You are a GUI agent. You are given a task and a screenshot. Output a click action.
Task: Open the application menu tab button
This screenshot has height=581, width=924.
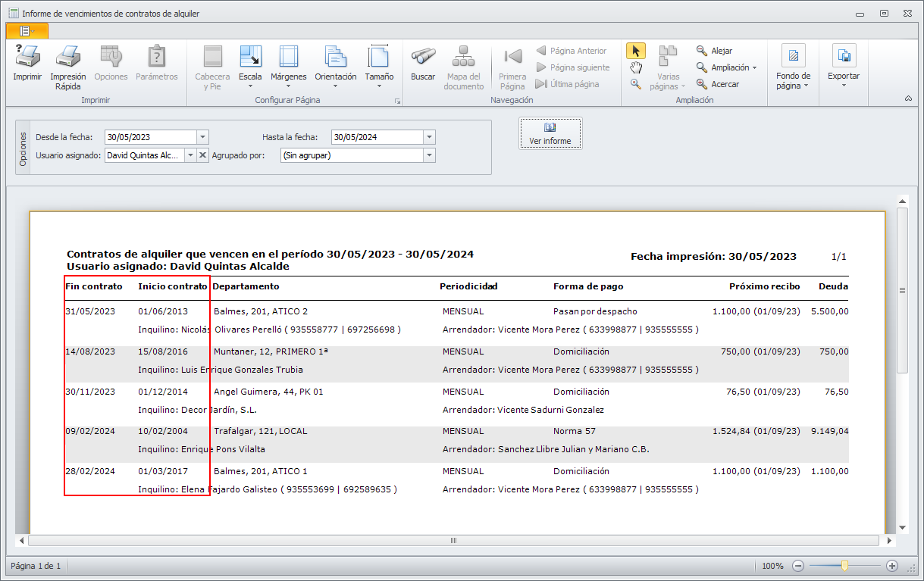27,30
